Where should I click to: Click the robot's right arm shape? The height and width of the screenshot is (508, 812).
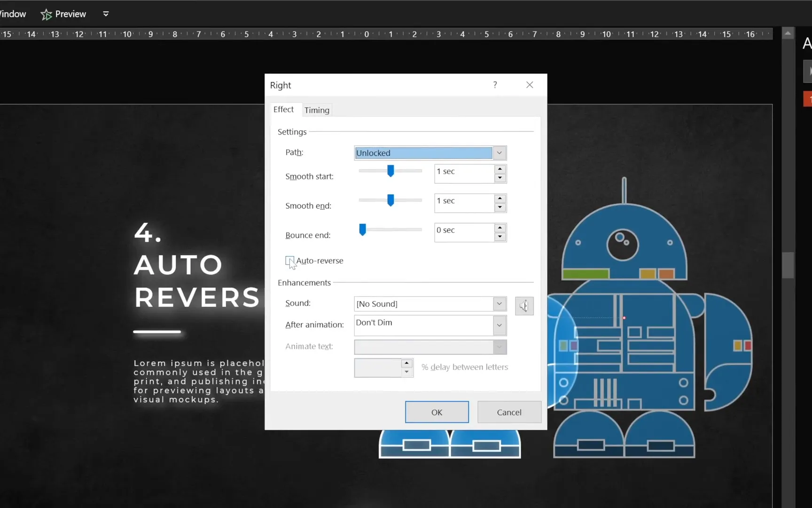[728, 352]
